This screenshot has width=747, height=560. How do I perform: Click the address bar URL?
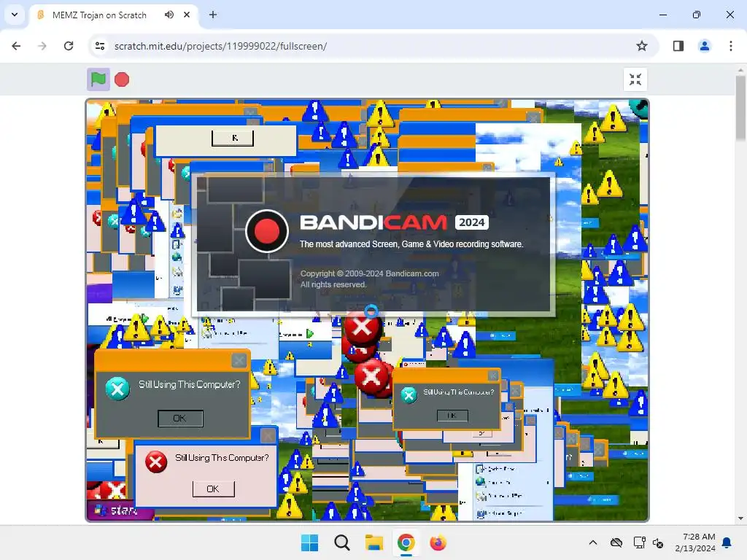(x=220, y=46)
